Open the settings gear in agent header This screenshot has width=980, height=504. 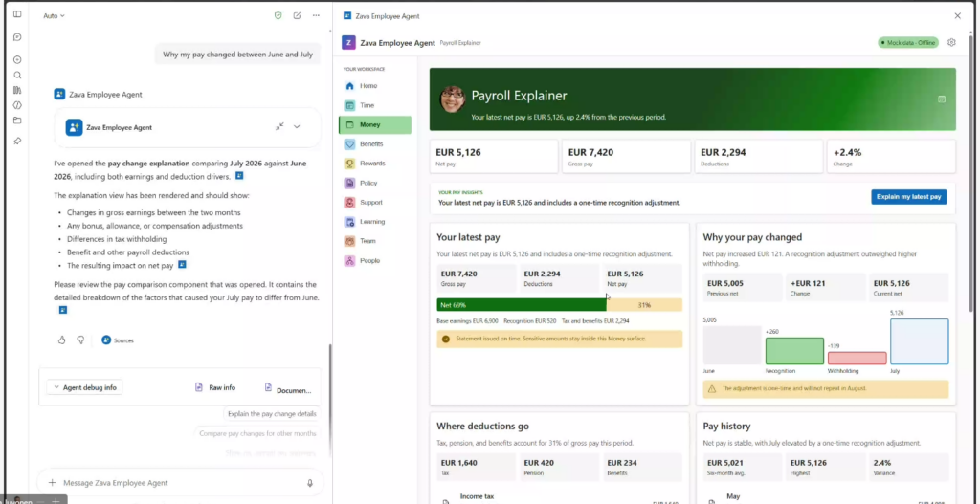[951, 42]
